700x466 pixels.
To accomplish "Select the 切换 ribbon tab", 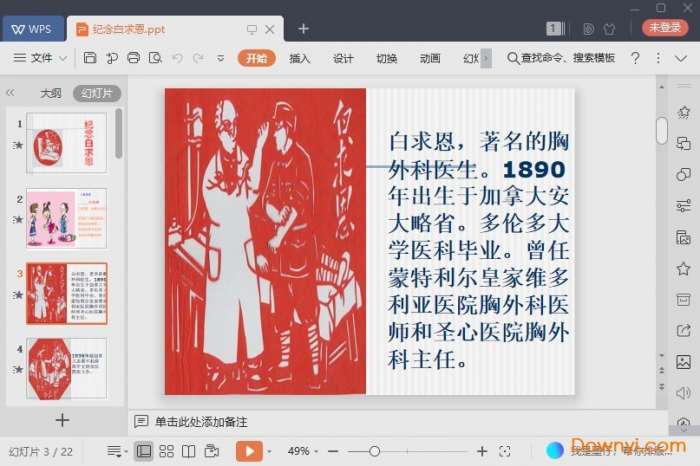I will coord(387,58).
